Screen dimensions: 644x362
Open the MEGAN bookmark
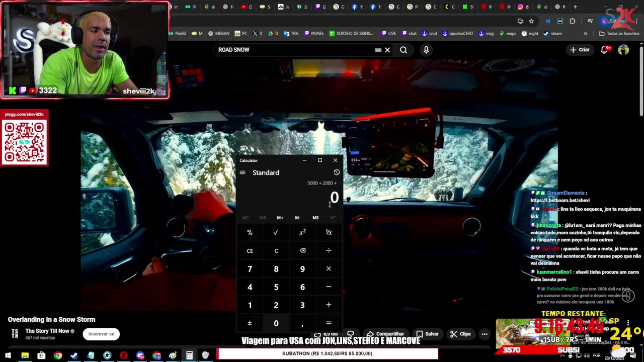[x=218, y=33]
